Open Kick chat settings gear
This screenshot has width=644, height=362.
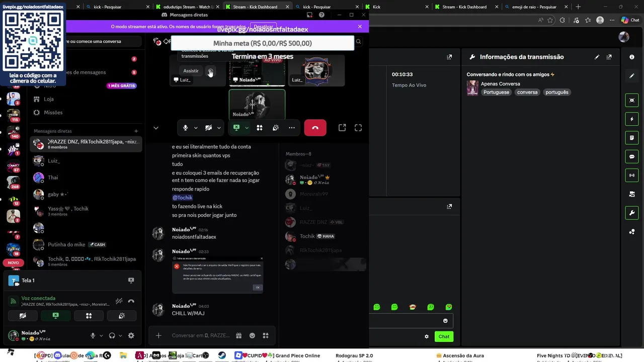(x=427, y=336)
